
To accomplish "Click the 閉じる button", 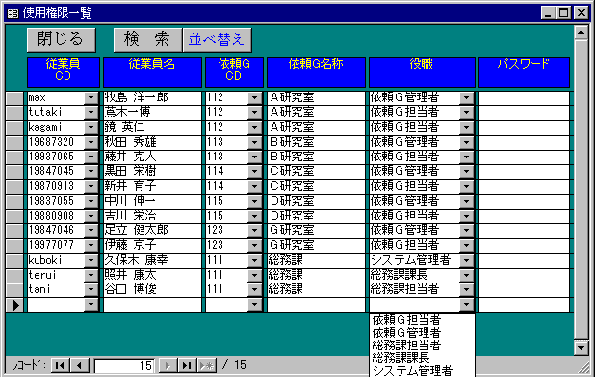I will tap(61, 40).
